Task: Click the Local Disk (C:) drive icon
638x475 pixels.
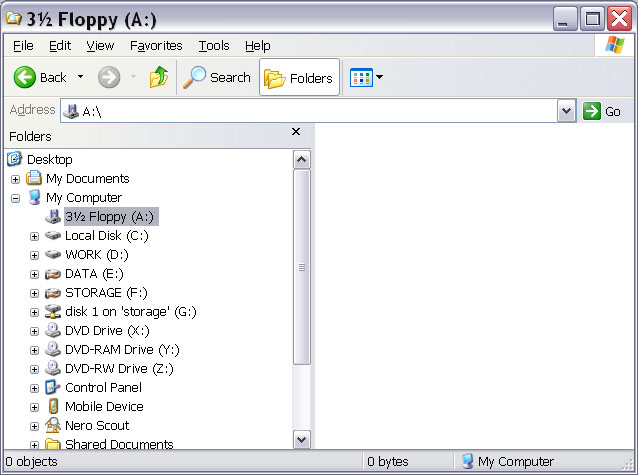Action: (53, 235)
